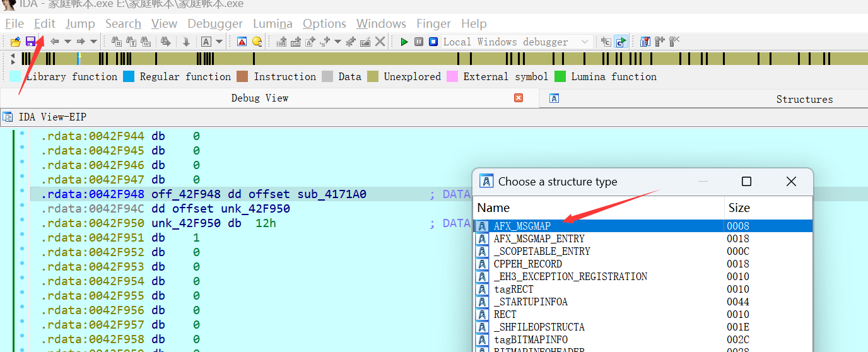Click the breakpoint list toolbar icon
The height and width of the screenshot is (352, 868).
[x=645, y=42]
